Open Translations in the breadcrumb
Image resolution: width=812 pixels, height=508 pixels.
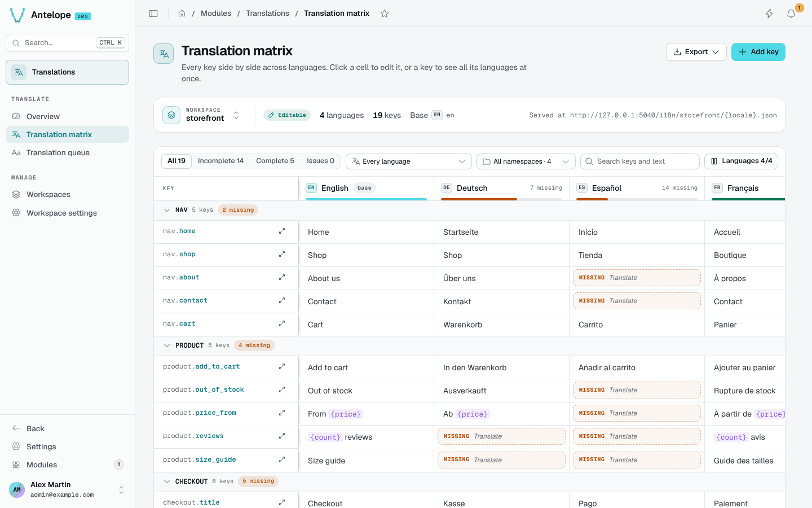pos(267,14)
